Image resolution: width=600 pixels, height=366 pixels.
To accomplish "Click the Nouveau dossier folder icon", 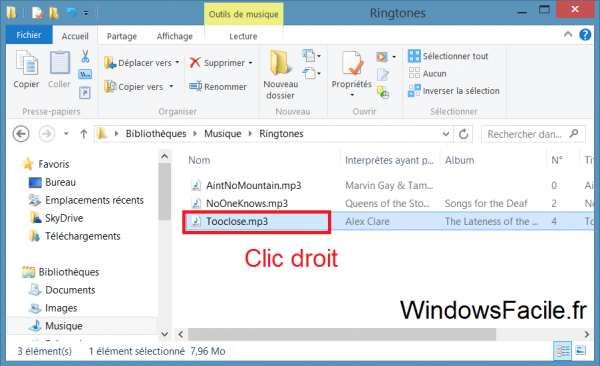I will coord(280,62).
